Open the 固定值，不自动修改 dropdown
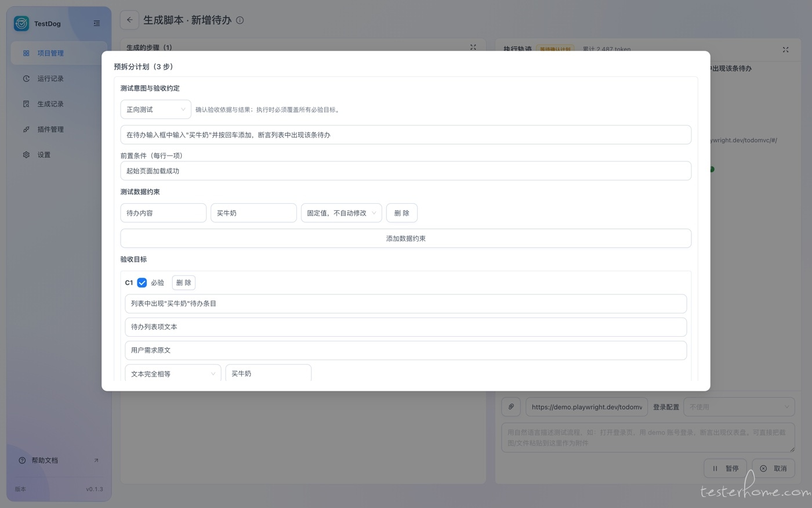This screenshot has width=812, height=508. point(341,213)
